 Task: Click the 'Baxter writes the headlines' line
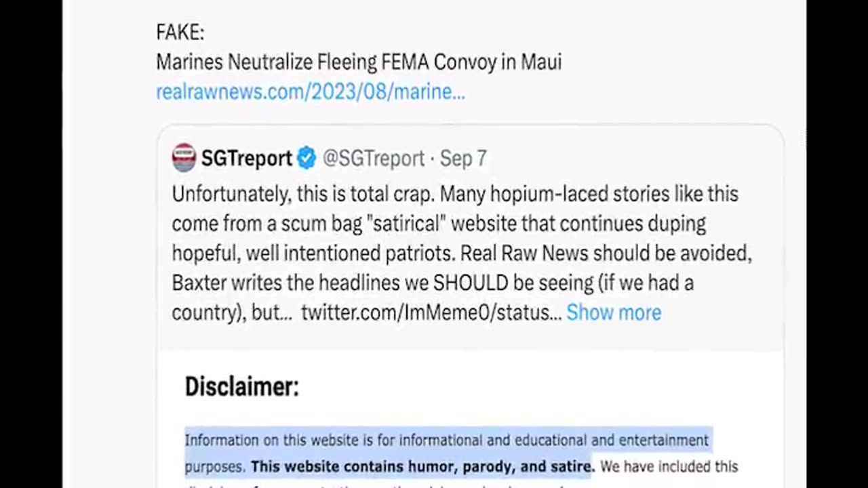[433, 283]
